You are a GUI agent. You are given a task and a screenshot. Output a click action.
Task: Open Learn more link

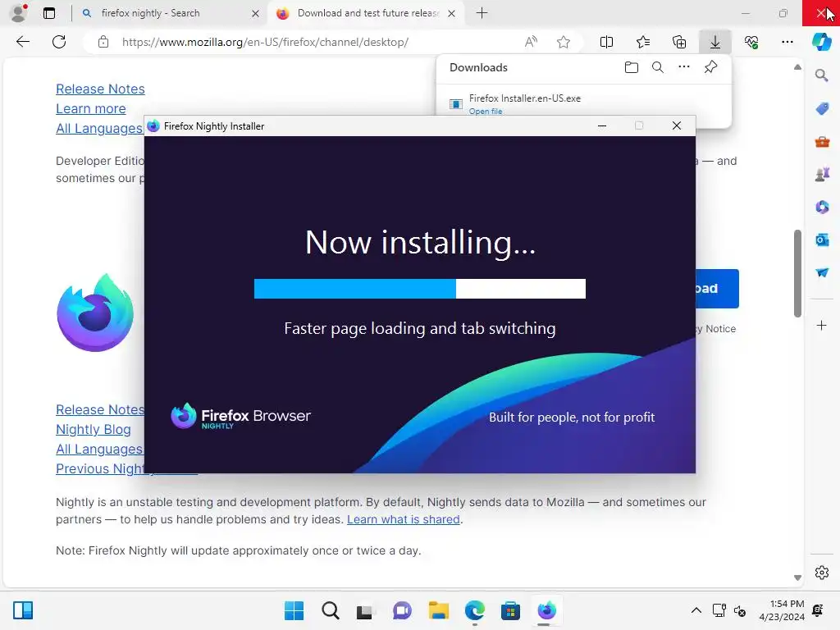click(90, 109)
